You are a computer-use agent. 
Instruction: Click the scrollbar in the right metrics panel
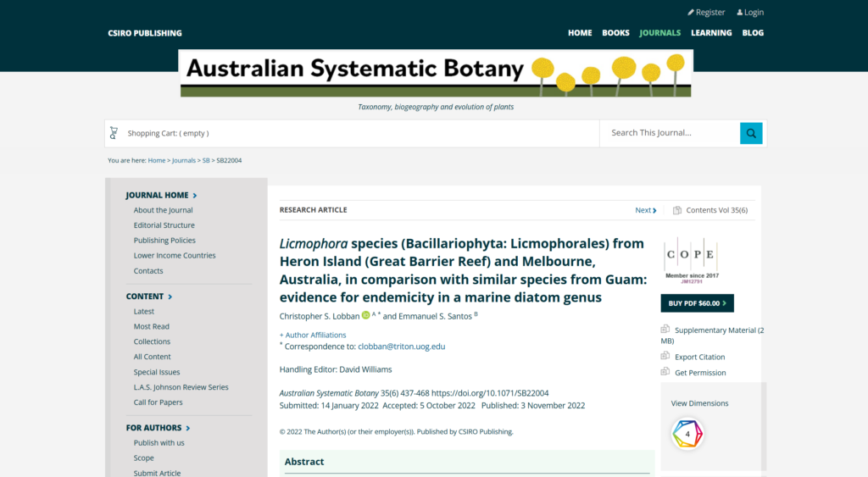pyautogui.click(x=764, y=426)
